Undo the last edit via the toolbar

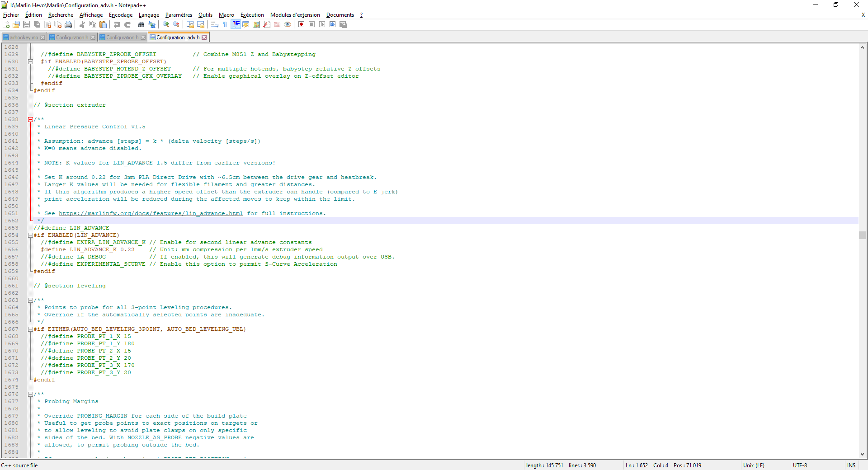117,24
